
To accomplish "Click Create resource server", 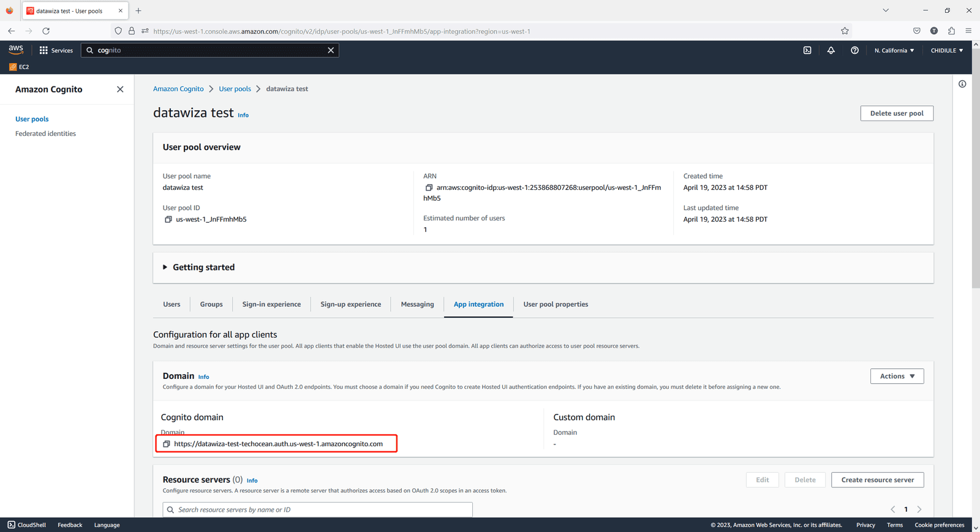I will pyautogui.click(x=878, y=480).
